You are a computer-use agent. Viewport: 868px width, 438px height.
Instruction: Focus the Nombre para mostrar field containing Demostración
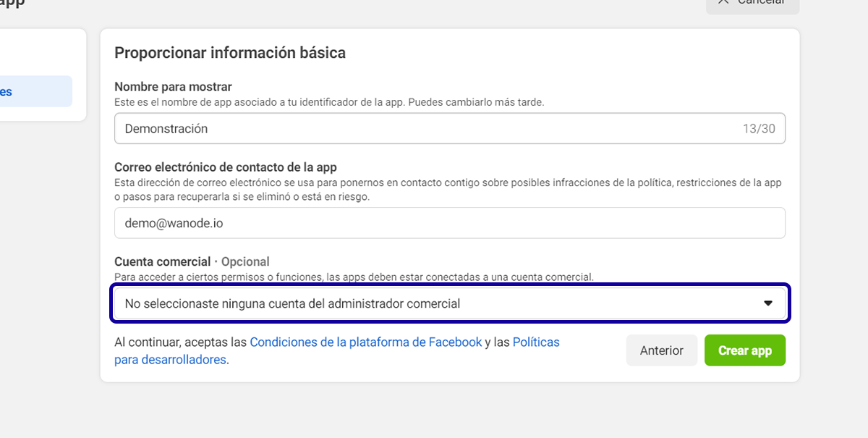(427, 129)
